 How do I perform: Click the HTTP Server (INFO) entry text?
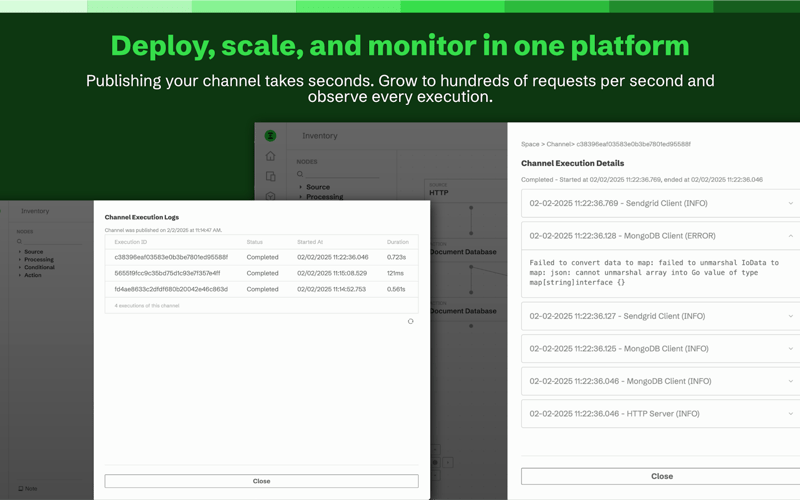614,414
